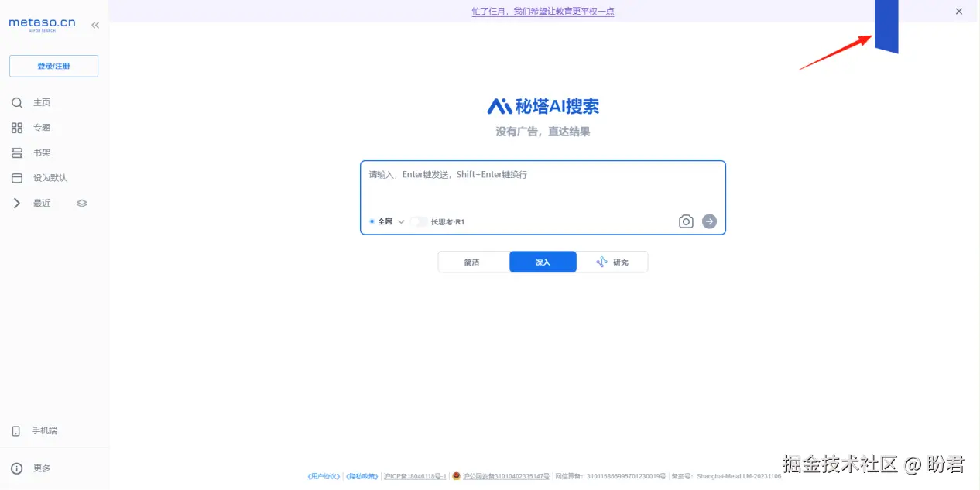Switch to 简洁 mode tab
980x490 pixels.
pos(473,262)
